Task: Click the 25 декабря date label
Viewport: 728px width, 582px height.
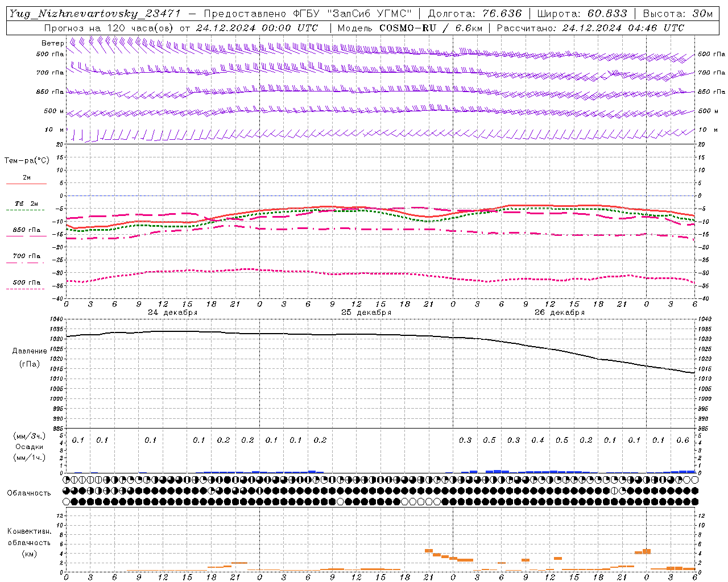Action: point(366,313)
